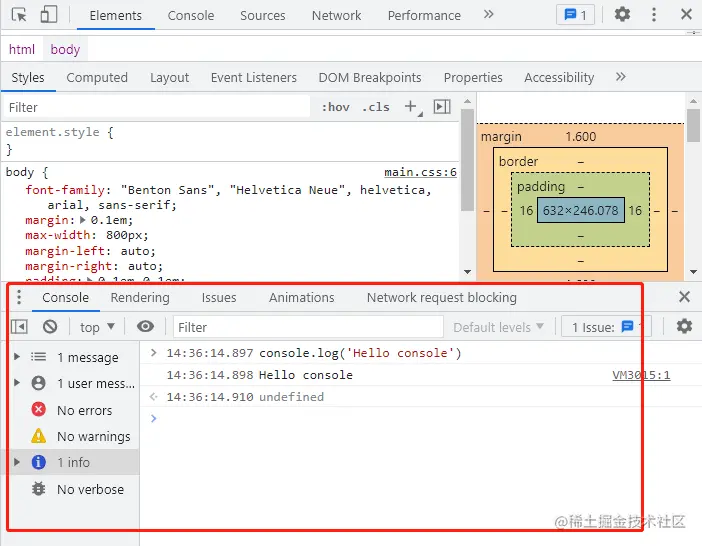Open main.css:6 source link

tap(420, 172)
